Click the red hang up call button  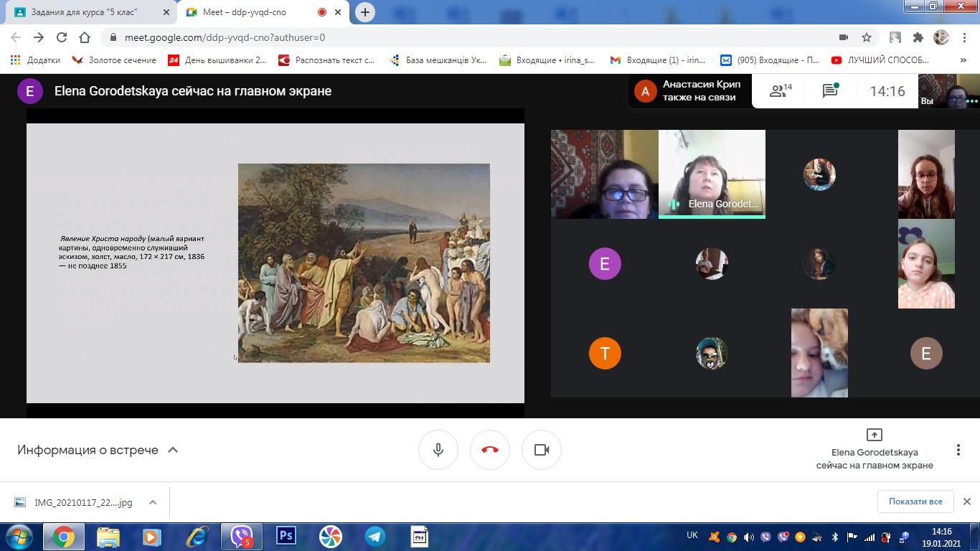click(x=490, y=450)
